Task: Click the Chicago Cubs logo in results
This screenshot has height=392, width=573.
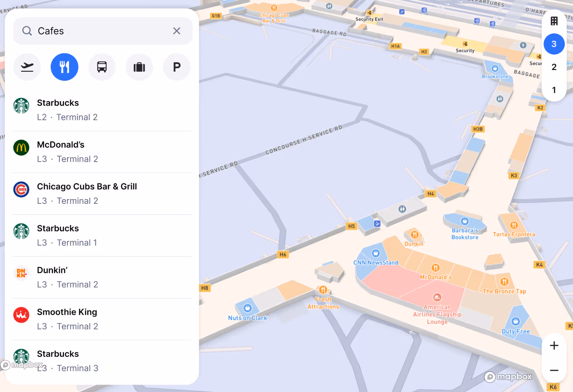Action: [x=21, y=189]
